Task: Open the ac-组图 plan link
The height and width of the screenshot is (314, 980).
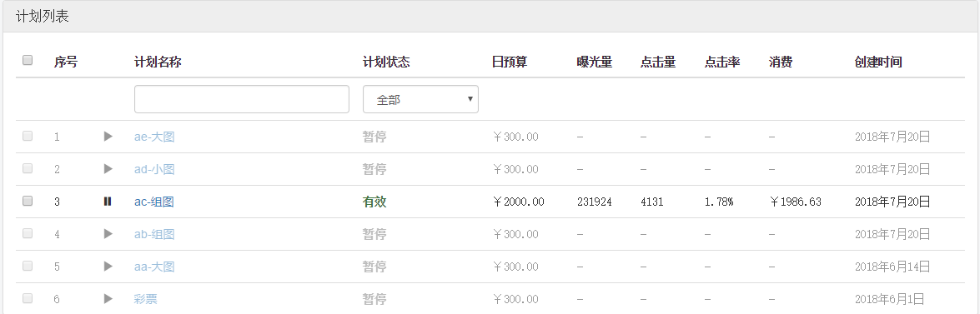Action: (x=153, y=202)
